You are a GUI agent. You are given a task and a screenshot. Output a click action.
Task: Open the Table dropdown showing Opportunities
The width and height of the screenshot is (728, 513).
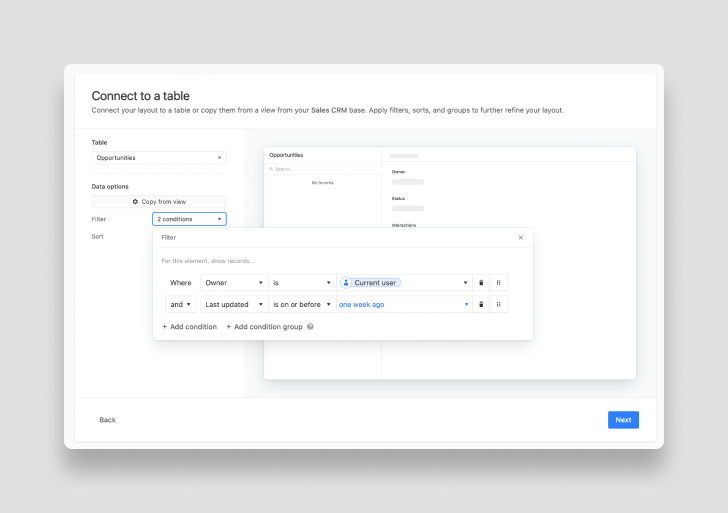coord(159,158)
